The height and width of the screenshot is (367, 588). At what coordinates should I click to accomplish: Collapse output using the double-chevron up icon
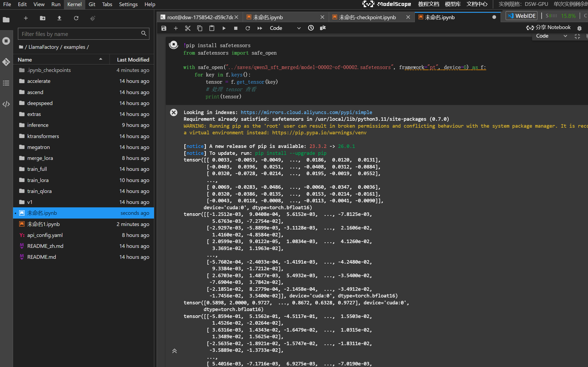click(175, 351)
